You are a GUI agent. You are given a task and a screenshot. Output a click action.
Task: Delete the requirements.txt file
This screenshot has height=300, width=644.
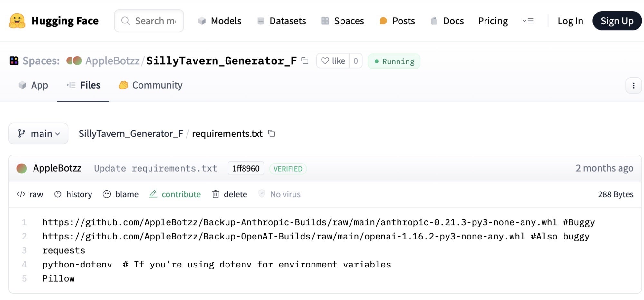(229, 194)
